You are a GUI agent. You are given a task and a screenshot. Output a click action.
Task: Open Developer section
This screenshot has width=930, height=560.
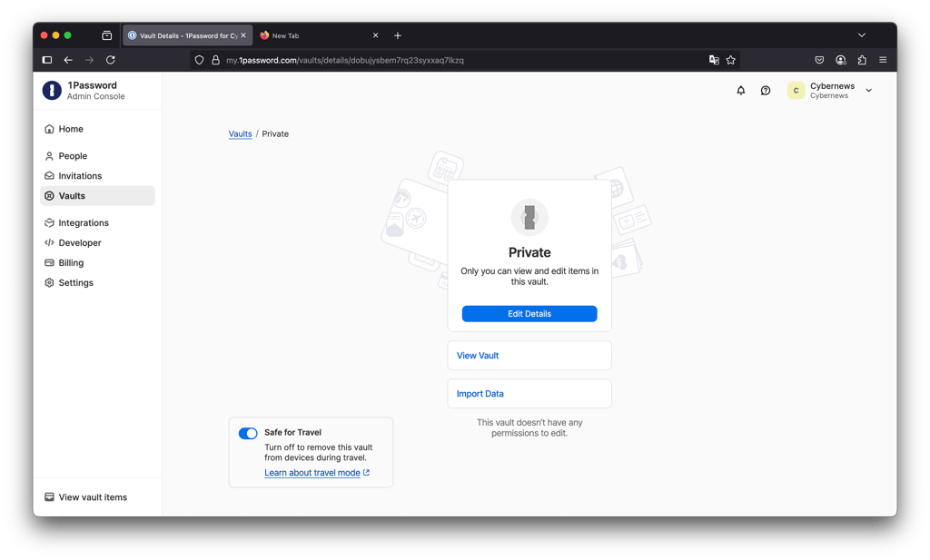pos(97,243)
